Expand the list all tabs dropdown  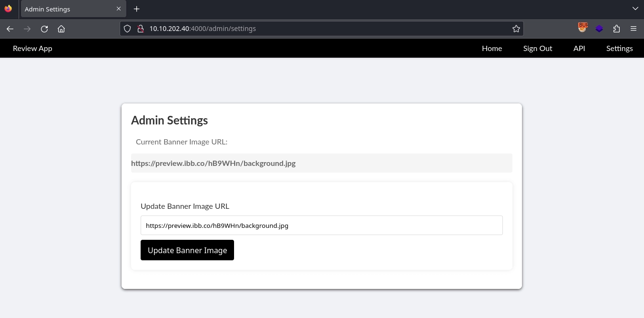[635, 9]
